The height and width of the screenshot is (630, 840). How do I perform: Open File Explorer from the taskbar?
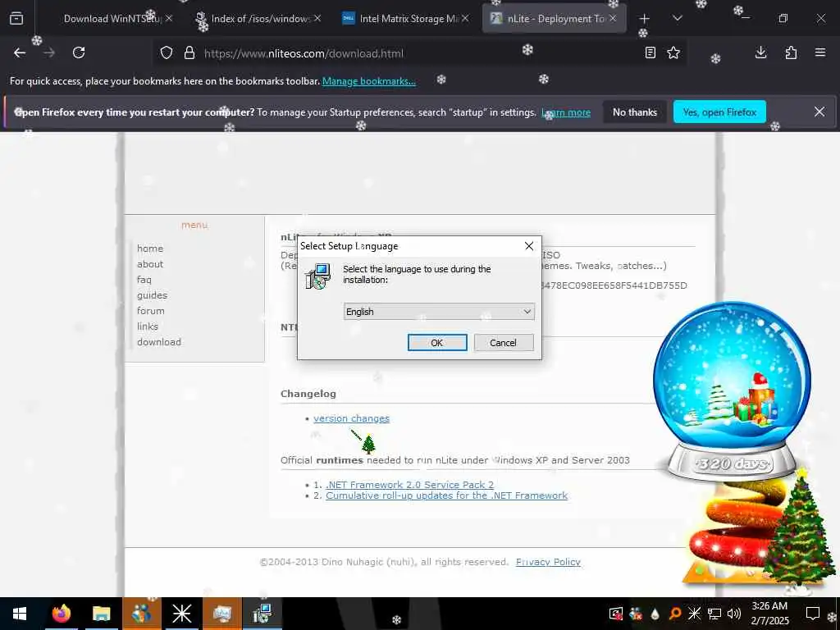[x=101, y=614]
